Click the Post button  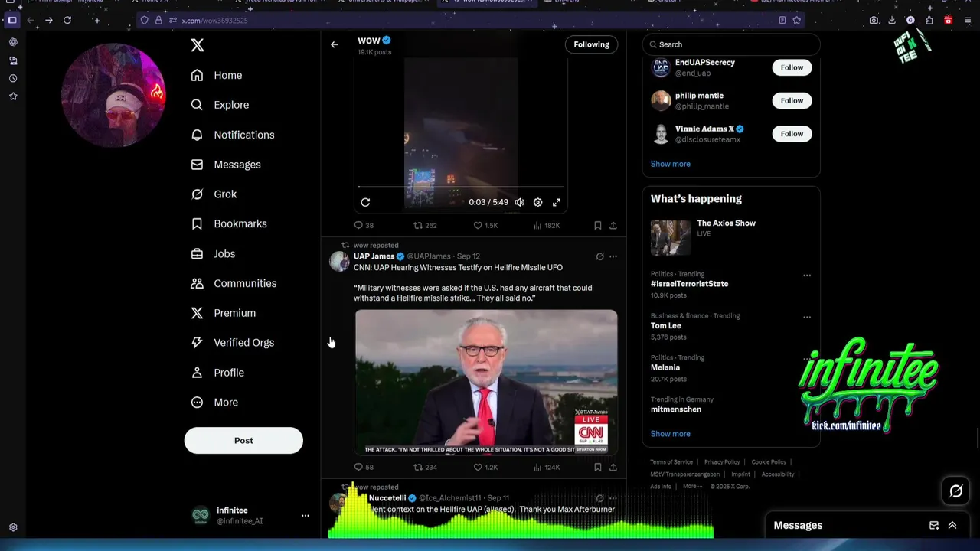[x=243, y=440]
